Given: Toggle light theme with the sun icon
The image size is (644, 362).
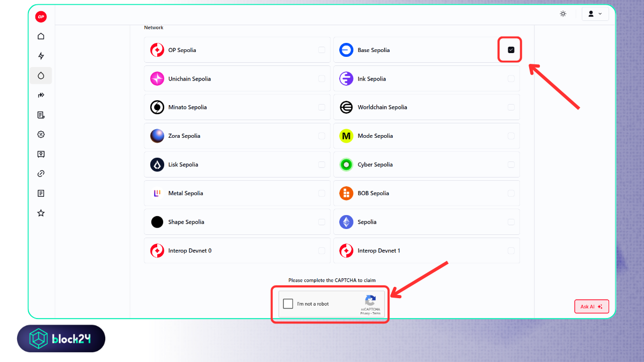Looking at the screenshot, I should 563,13.
